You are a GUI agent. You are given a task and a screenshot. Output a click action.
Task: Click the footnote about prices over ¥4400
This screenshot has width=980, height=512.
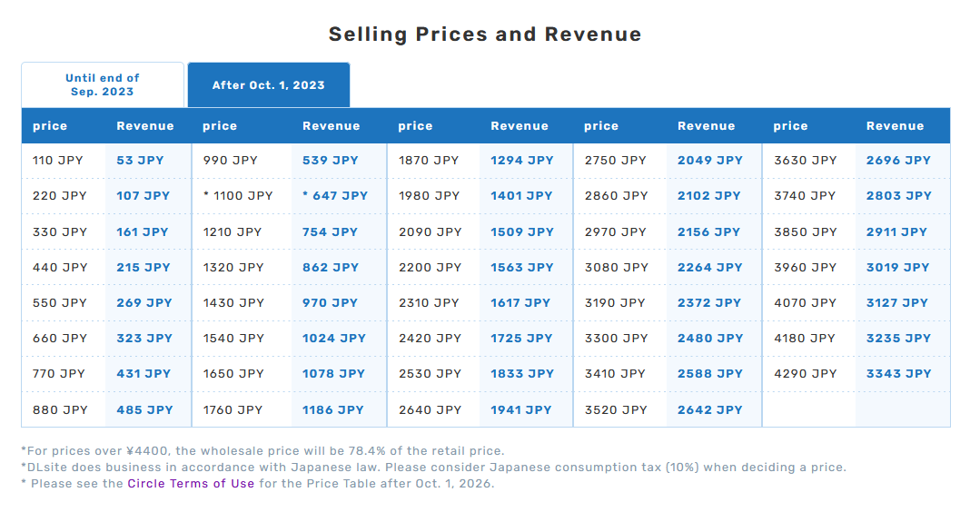(x=262, y=451)
